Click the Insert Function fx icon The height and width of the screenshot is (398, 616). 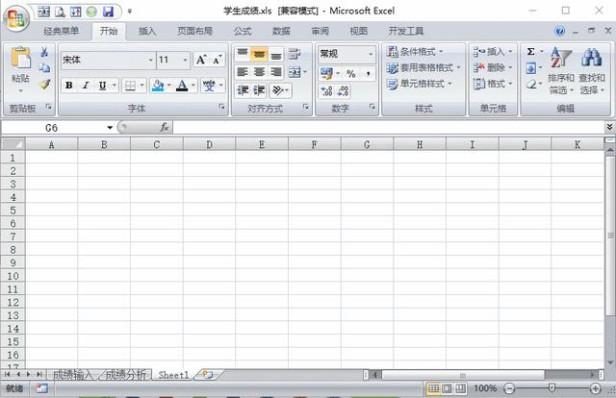tap(164, 127)
